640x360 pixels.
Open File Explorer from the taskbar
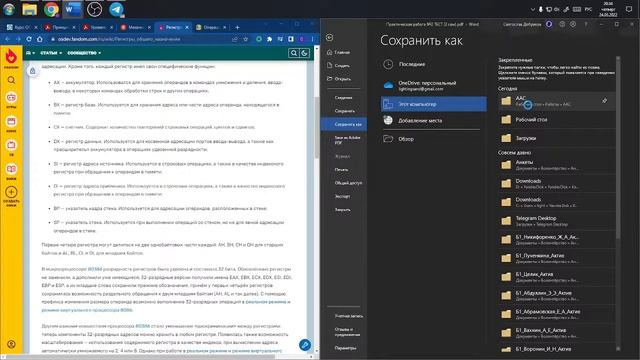pos(29,9)
